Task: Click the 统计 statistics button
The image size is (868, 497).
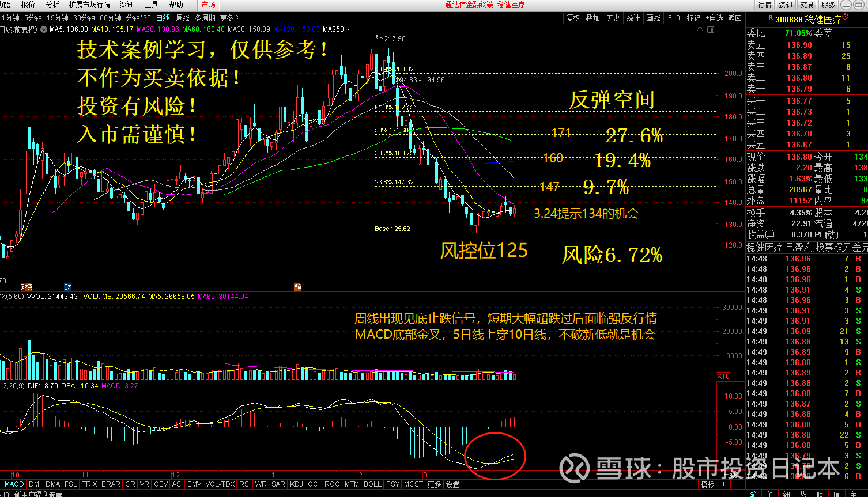Action: point(633,18)
